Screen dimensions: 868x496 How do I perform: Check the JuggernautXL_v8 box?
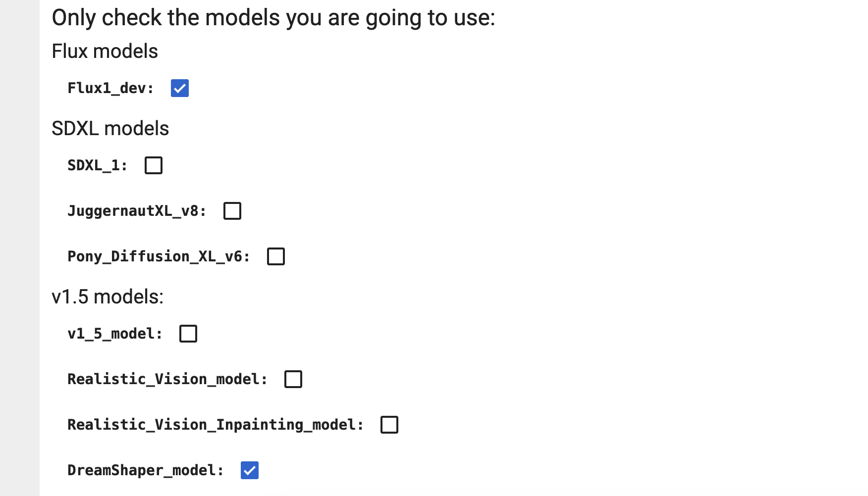[x=231, y=211]
